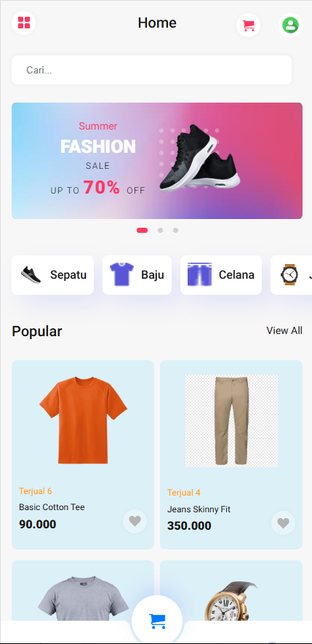The width and height of the screenshot is (312, 644).
Task: Tap the blue cart button at bottom
Action: coord(157,621)
